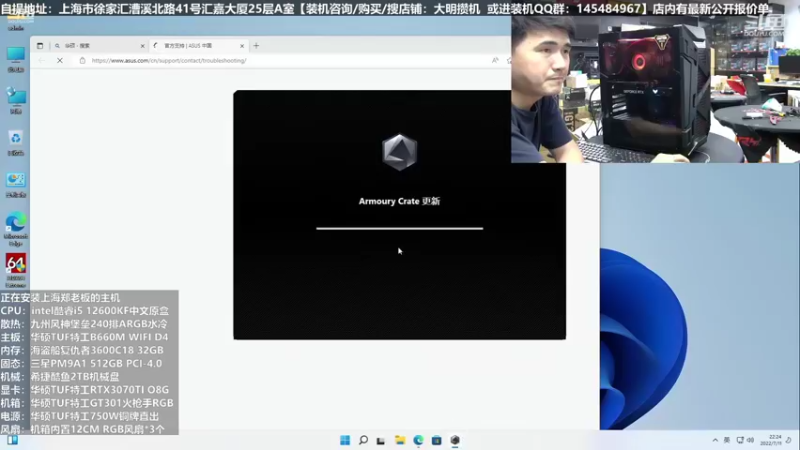Viewport: 800px width, 450px height.
Task: Open Task View on taskbar
Action: point(381,440)
